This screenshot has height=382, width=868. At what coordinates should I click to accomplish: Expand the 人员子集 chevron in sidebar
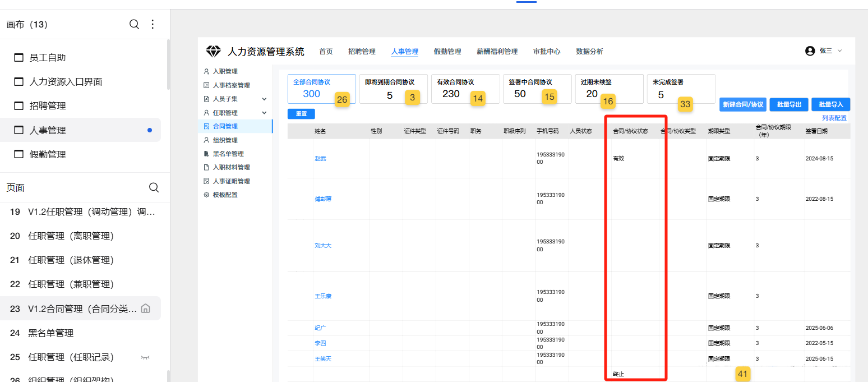[x=265, y=99]
